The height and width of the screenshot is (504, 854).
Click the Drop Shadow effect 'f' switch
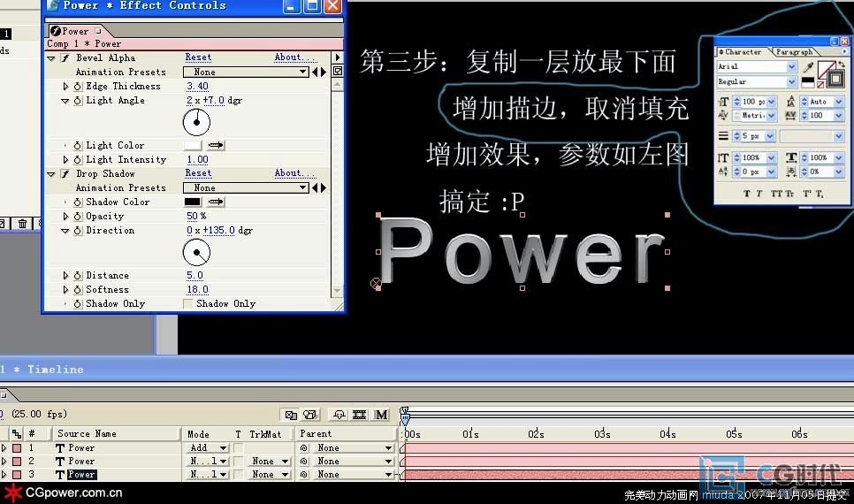(x=65, y=174)
